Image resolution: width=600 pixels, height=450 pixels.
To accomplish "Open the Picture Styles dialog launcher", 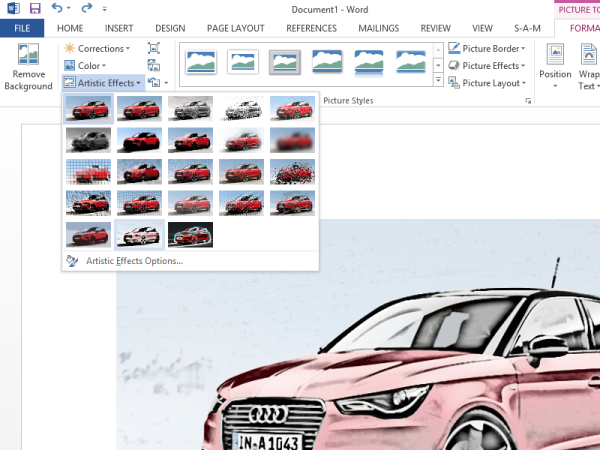I will click(528, 101).
